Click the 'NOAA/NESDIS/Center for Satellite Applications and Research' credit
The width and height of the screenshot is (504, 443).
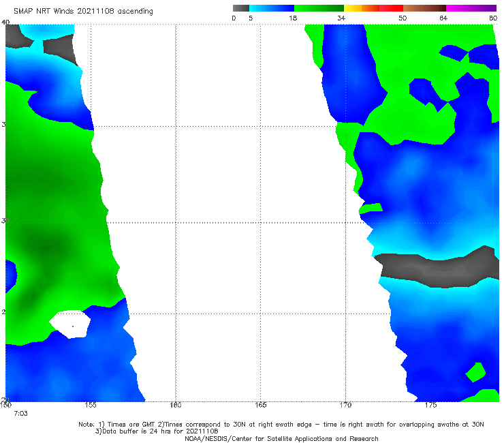click(281, 439)
